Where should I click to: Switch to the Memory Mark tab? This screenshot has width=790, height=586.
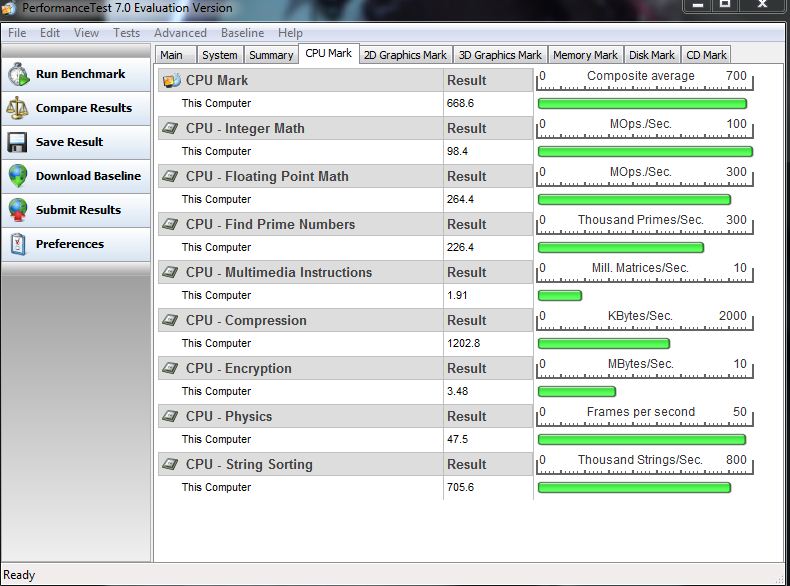click(585, 55)
